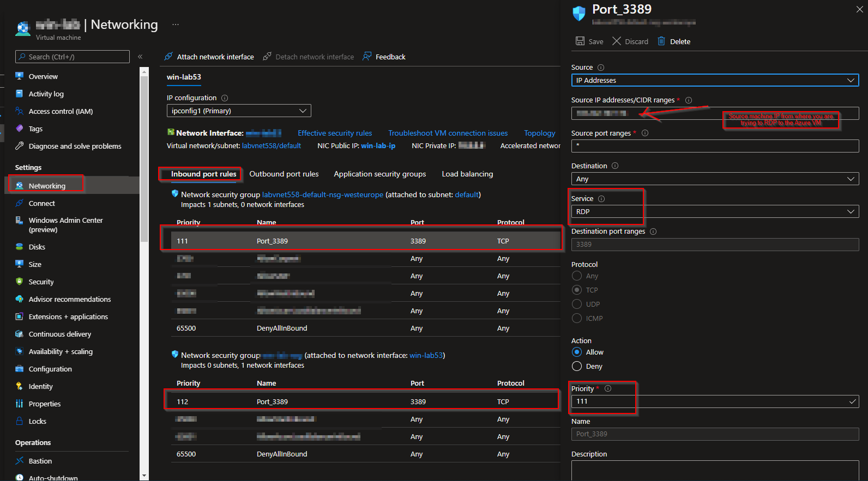Open the Service dropdown showing RDP
Viewport: 868px width, 481px height.
click(x=715, y=211)
